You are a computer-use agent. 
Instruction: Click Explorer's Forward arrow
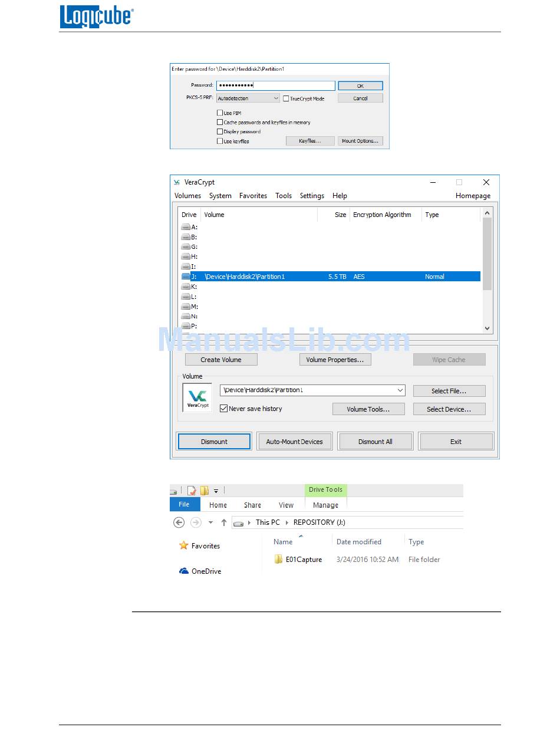[196, 522]
